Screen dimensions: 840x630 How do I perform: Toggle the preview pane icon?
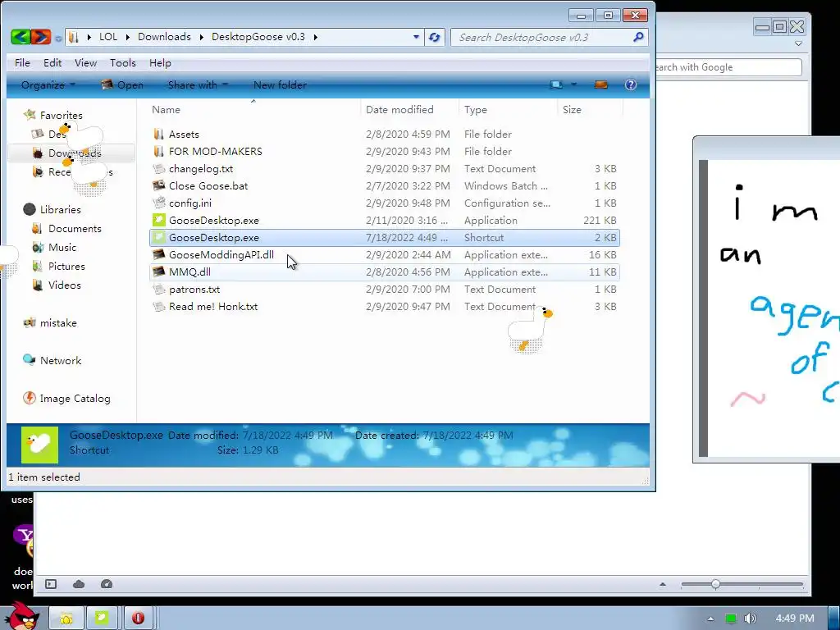click(x=601, y=84)
